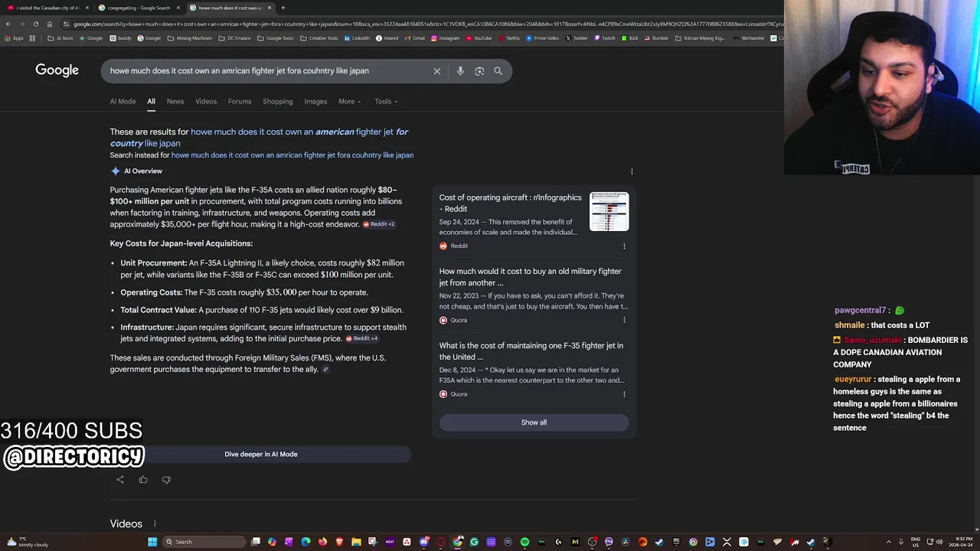Give thumbs down to the AI Overview
Viewport: 980px width, 551px height.
[166, 480]
